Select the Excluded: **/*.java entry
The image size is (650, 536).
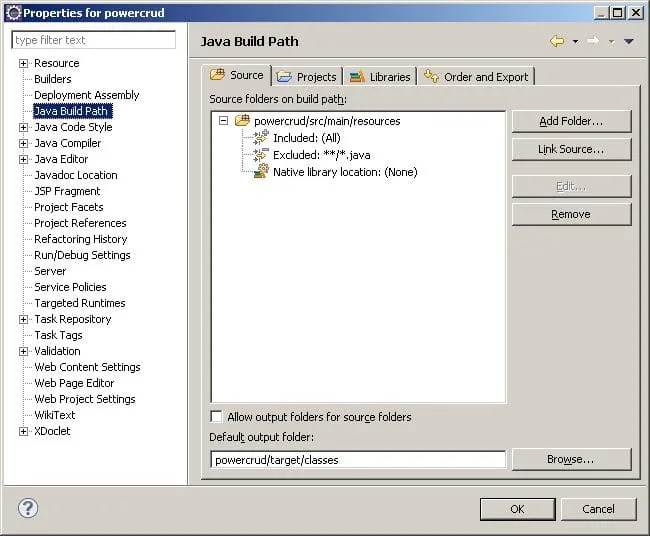[x=322, y=155]
